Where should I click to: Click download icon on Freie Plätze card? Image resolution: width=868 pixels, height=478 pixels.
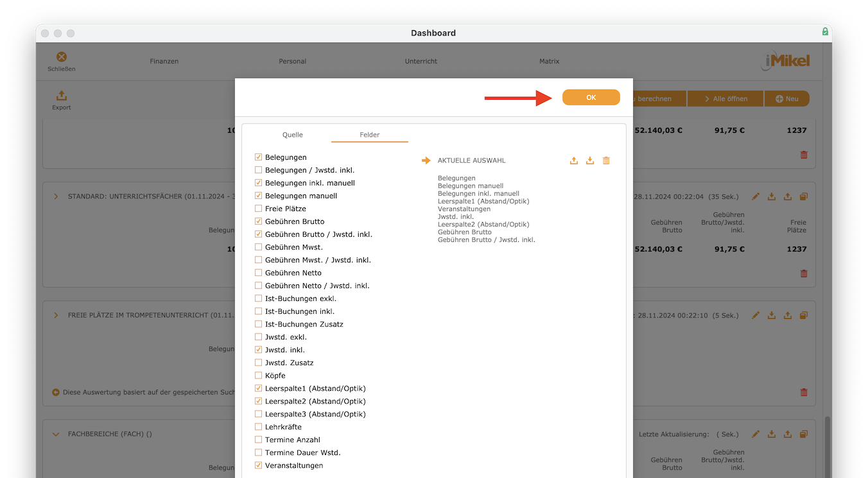[772, 315]
